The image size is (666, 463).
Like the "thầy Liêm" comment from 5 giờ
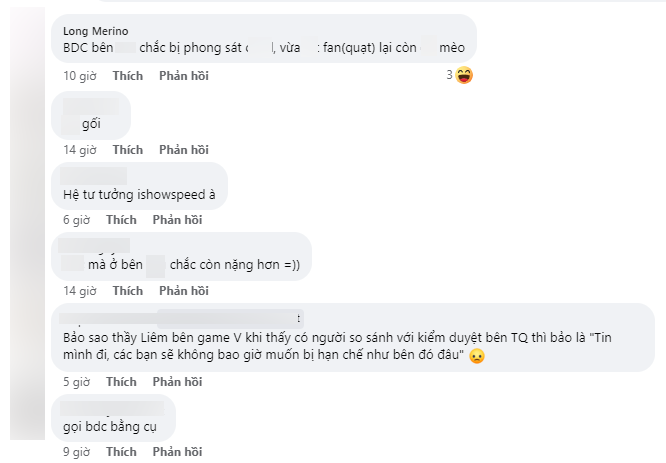click(x=121, y=382)
